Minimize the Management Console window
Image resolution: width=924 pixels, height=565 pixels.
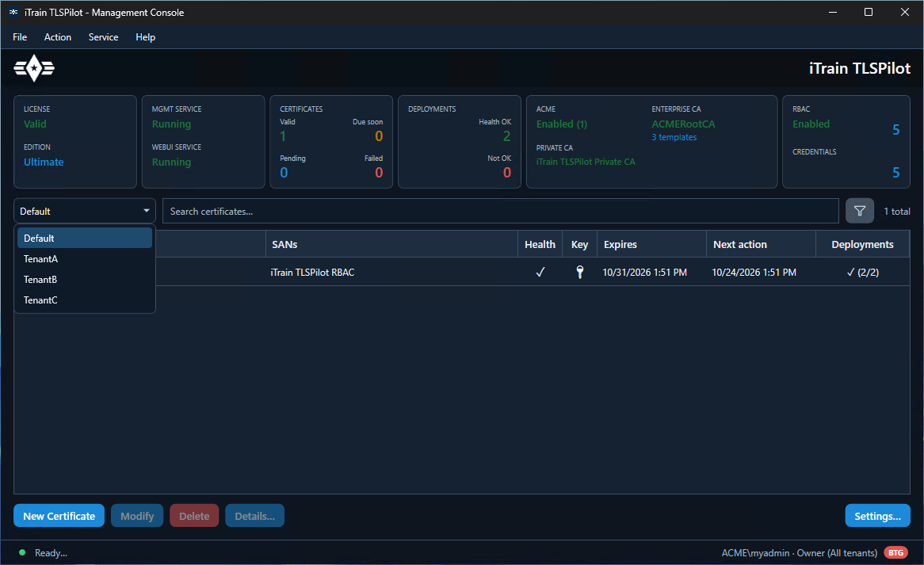tap(833, 13)
